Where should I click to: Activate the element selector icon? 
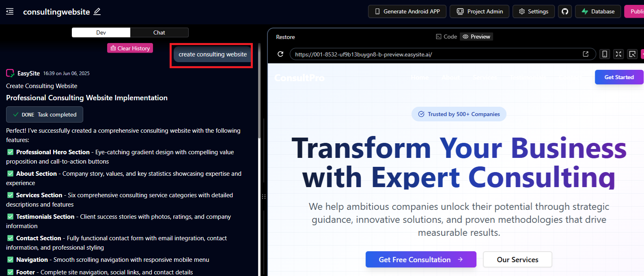(x=632, y=54)
